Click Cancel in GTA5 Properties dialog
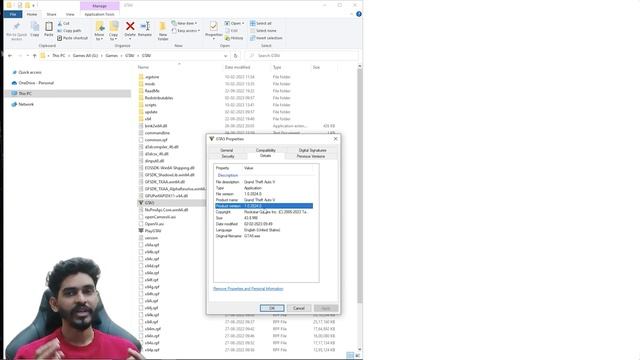Image resolution: width=640 pixels, height=360 pixels. click(x=299, y=308)
